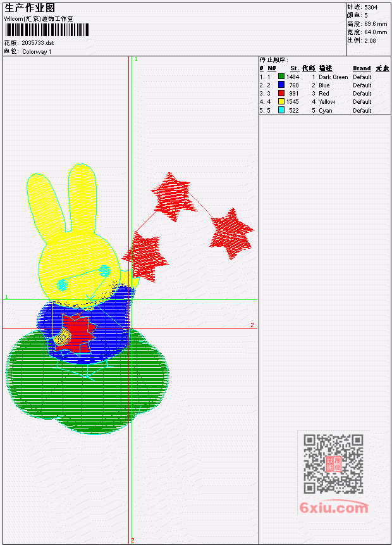The height and width of the screenshot is (545, 392).
Task: Click the scale value '2.08'
Action: coord(370,41)
